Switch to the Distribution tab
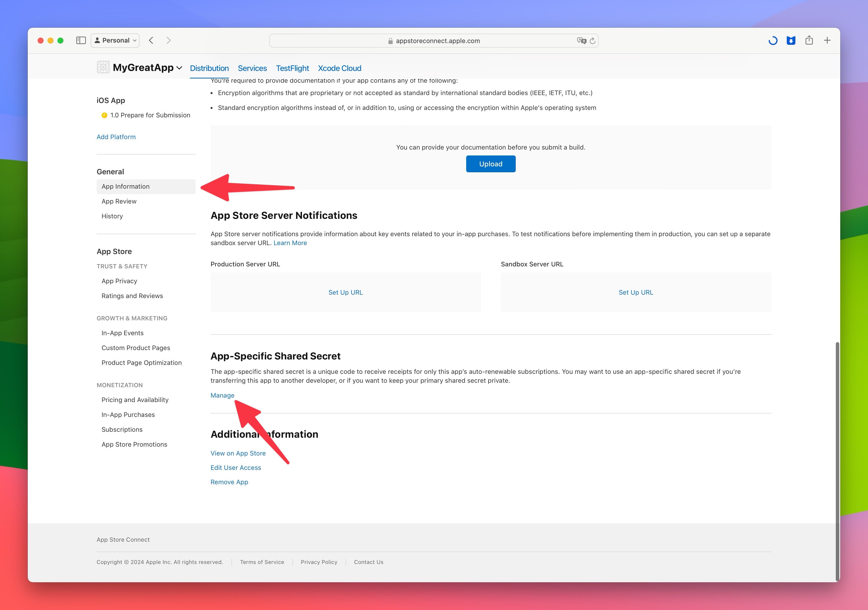 point(209,68)
